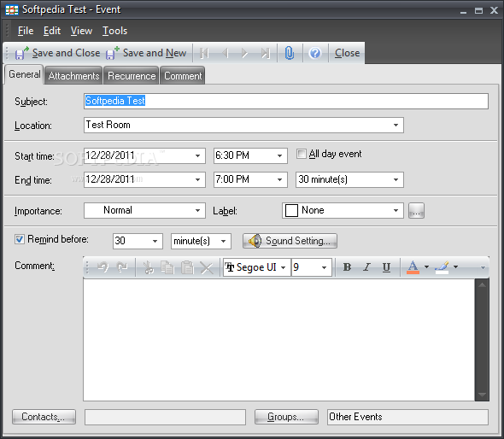This screenshot has height=439, width=504.
Task: Click the paperclip attachment icon
Action: pyautogui.click(x=290, y=53)
